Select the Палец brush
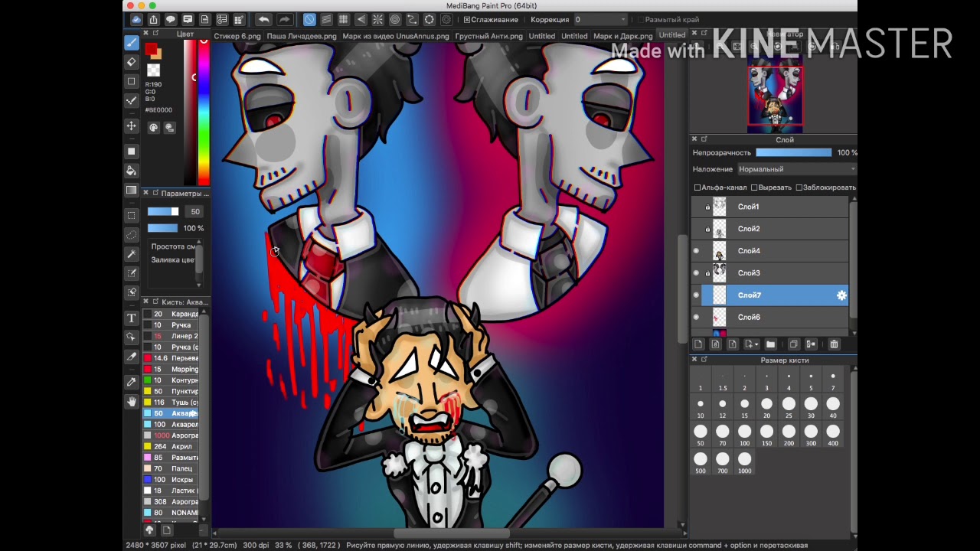This screenshot has width=980, height=551. coord(171,468)
